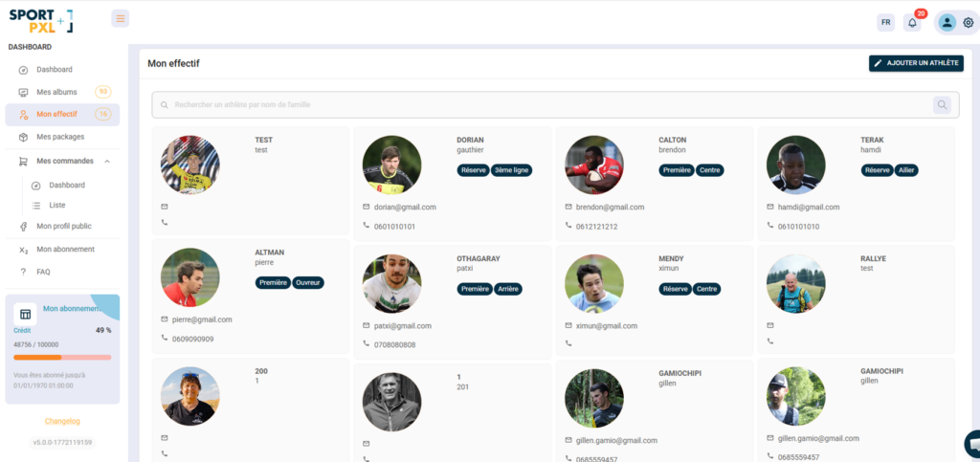This screenshot has width=980, height=462.
Task: Switch language using the FR selector
Action: coord(885,23)
